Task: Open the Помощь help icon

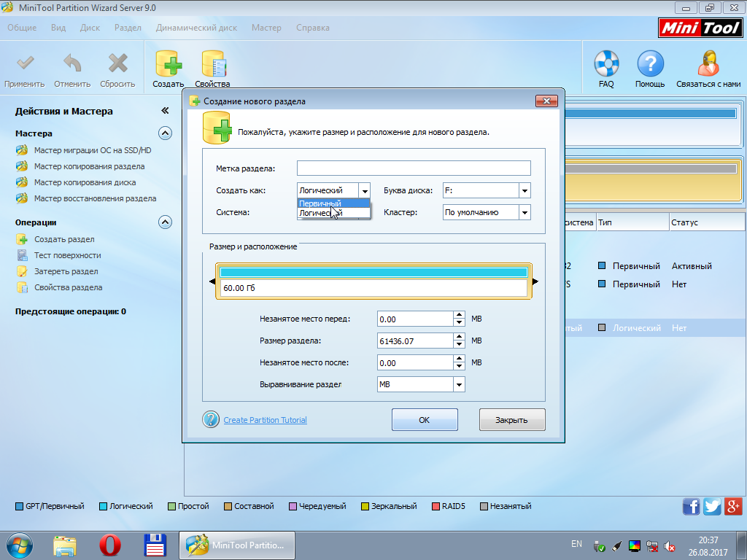Action: 650,63
